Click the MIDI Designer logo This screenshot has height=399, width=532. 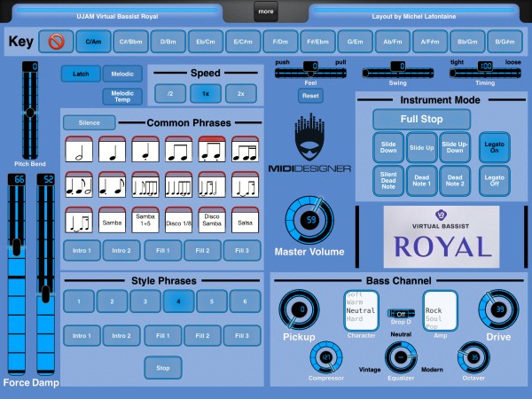pos(309,143)
